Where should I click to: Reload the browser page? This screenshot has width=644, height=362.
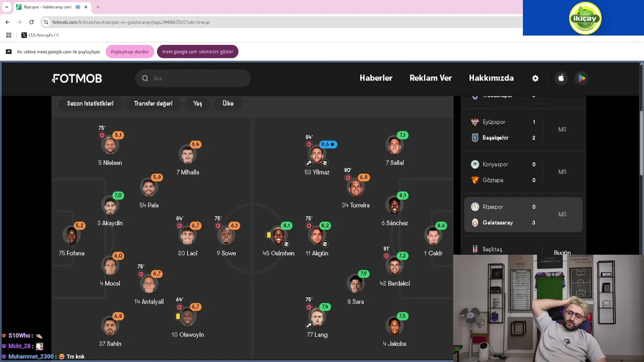tap(31, 22)
